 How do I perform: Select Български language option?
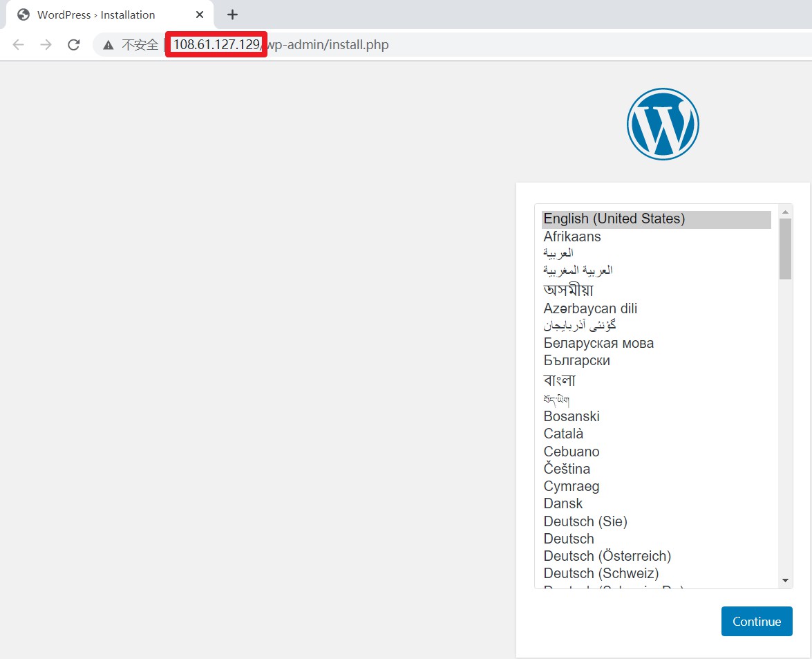656,360
